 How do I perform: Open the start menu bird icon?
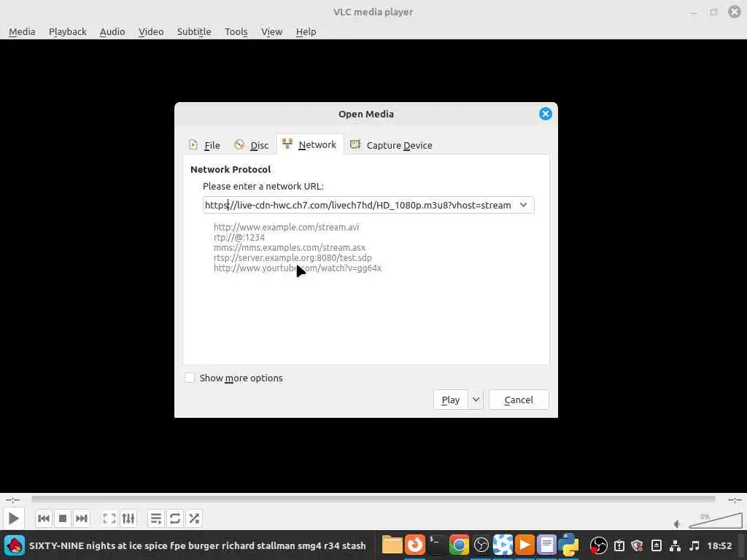[x=15, y=545]
